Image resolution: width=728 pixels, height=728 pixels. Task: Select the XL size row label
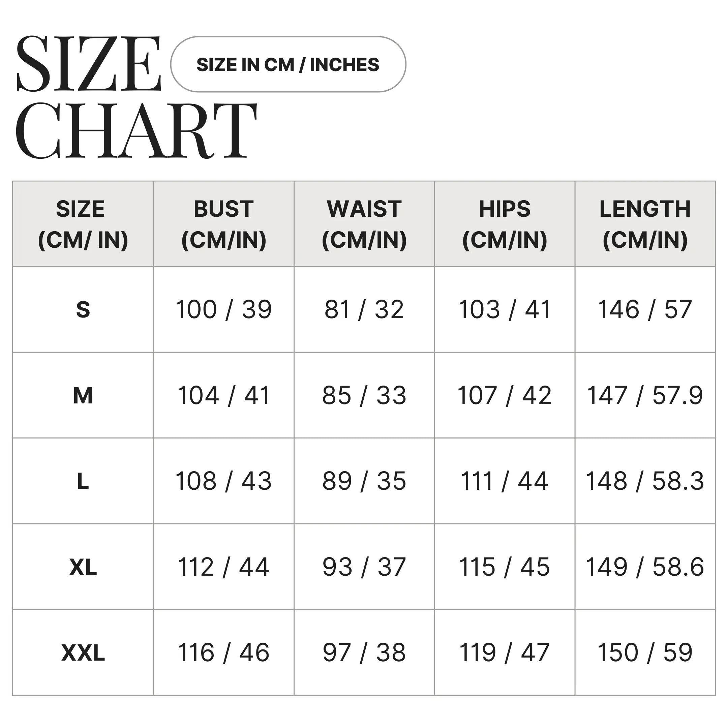(x=83, y=567)
